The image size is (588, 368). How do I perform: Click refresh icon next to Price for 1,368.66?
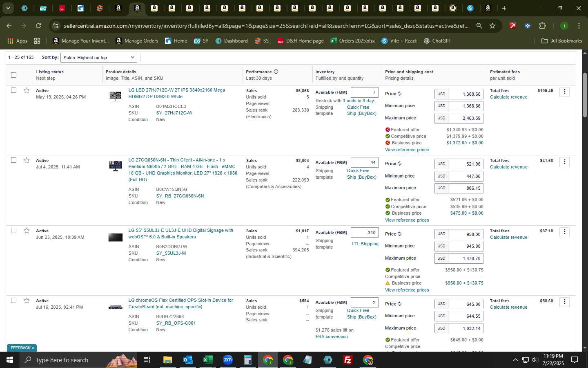[x=399, y=94]
